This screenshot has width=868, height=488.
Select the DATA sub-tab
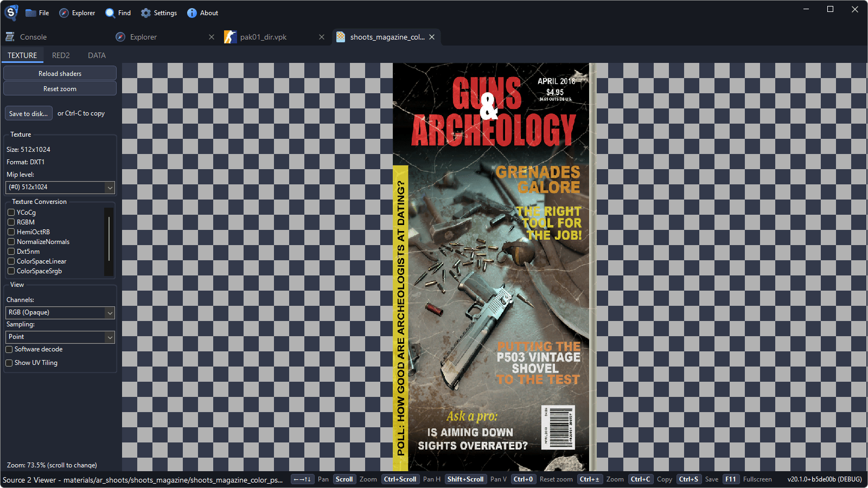(97, 55)
